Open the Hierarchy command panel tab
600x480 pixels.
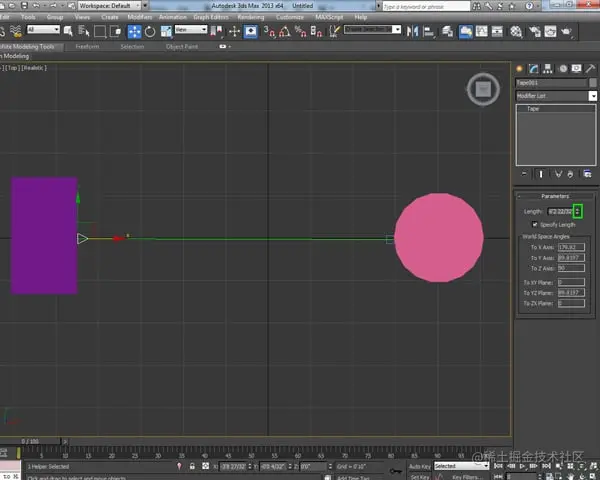coord(548,69)
